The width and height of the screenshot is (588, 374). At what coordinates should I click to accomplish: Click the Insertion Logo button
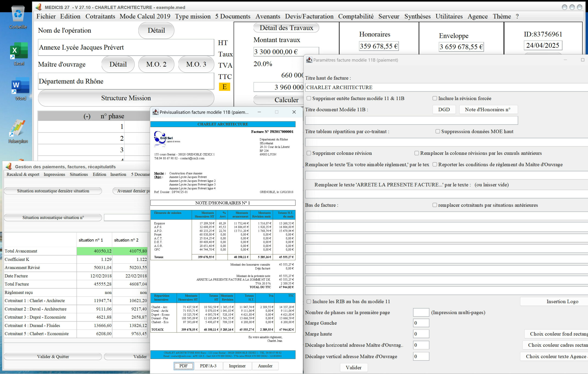tap(554, 301)
